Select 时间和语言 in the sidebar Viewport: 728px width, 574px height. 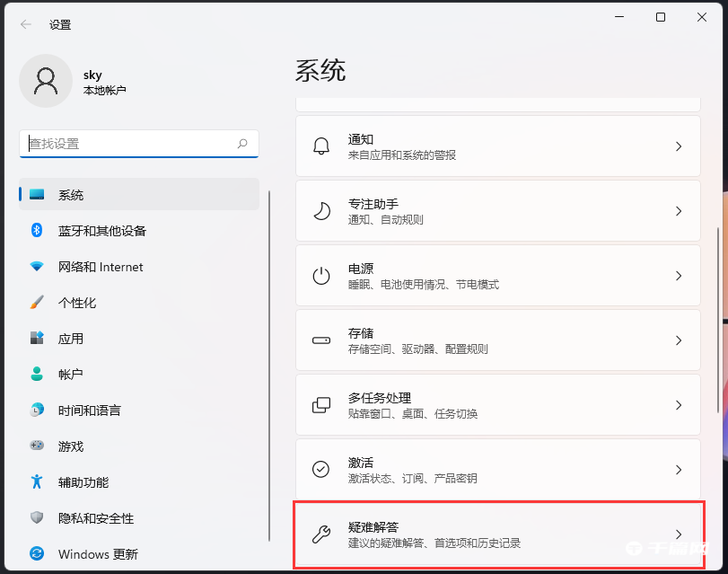pyautogui.click(x=90, y=411)
